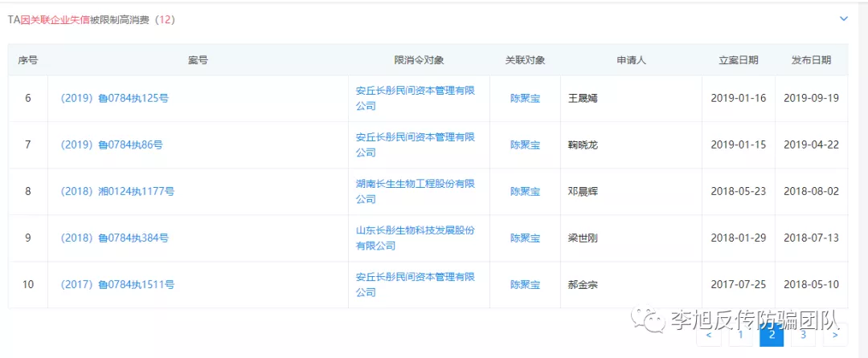Click the 序号 column header
The height and width of the screenshot is (358, 868).
click(x=27, y=60)
